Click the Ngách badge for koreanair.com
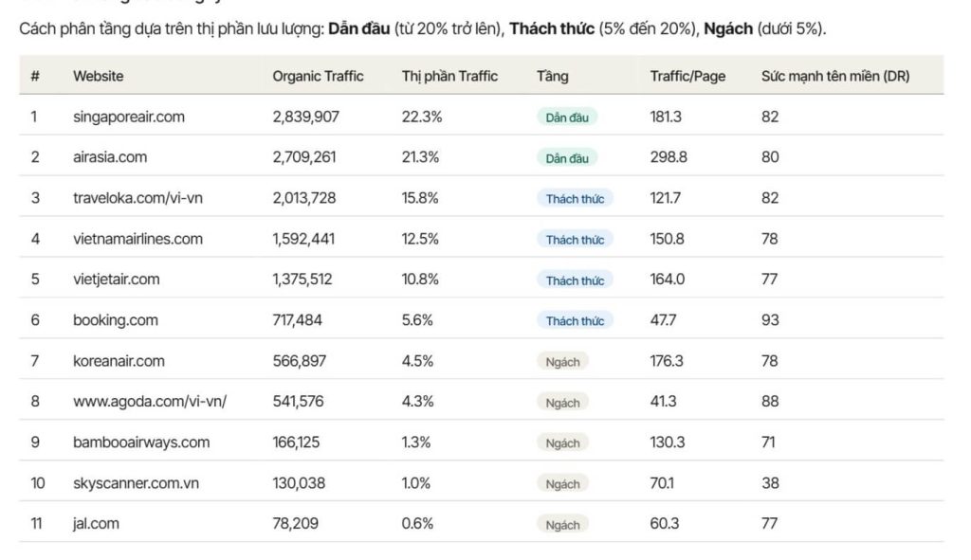971x560 pixels. [562, 361]
